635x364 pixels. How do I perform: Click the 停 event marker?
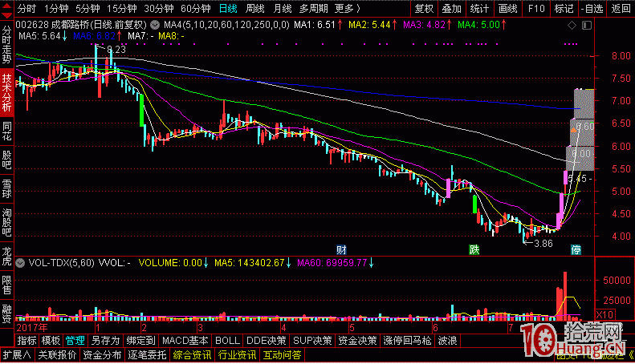(x=576, y=249)
